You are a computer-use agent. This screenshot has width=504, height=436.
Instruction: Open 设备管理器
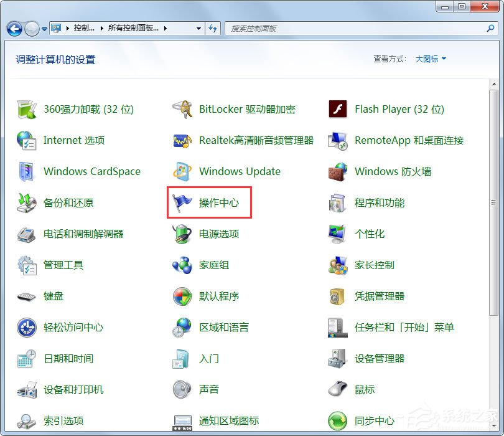[380, 358]
